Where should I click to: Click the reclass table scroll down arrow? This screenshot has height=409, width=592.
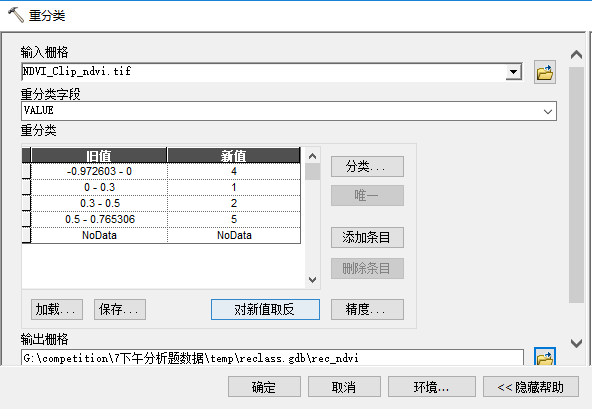point(312,280)
